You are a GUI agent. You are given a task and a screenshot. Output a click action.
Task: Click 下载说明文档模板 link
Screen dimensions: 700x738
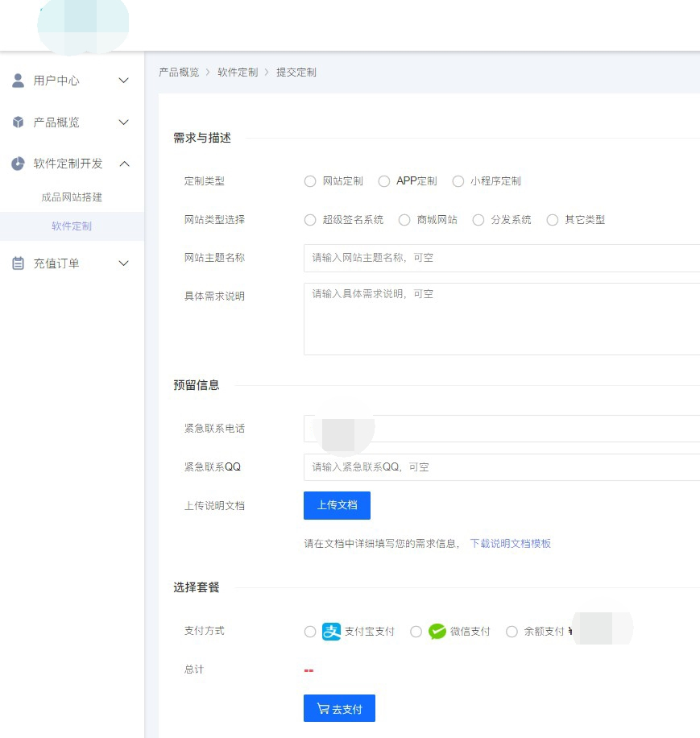[511, 544]
